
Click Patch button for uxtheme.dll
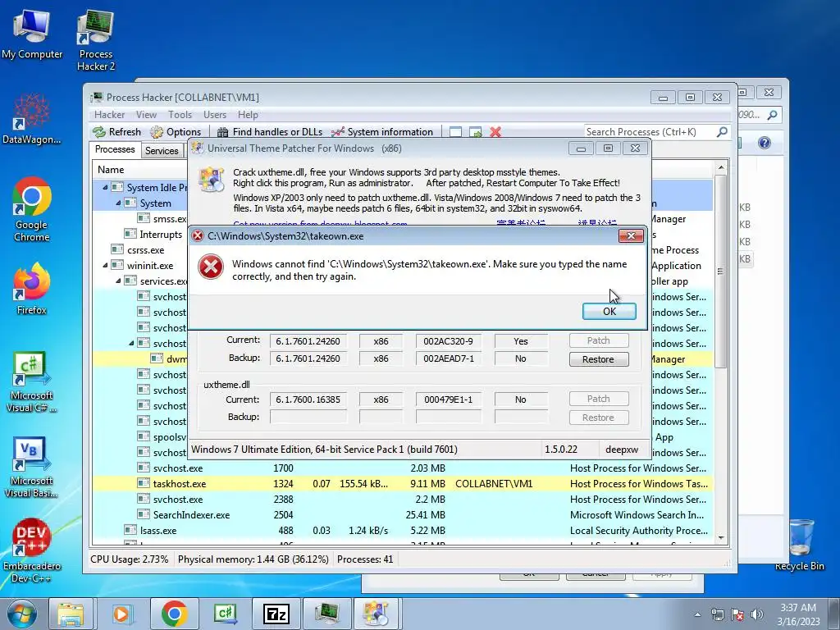598,399
